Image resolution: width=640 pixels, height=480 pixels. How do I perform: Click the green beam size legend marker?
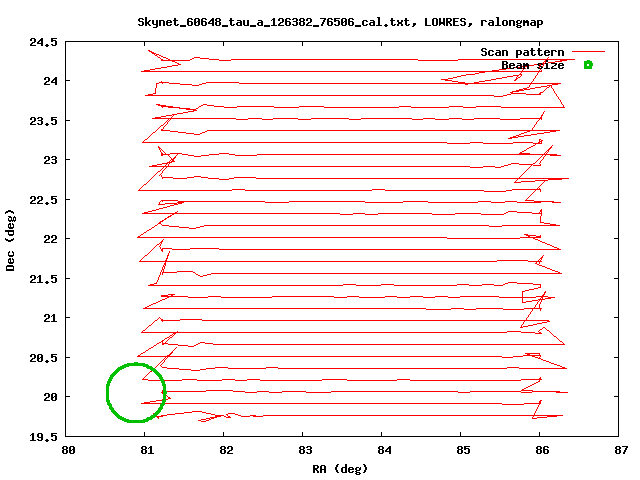(588, 65)
